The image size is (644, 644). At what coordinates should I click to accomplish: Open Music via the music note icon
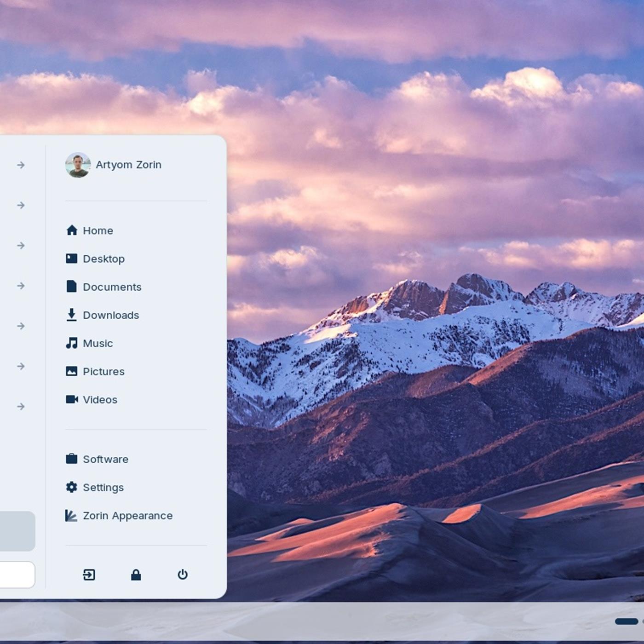[72, 343]
